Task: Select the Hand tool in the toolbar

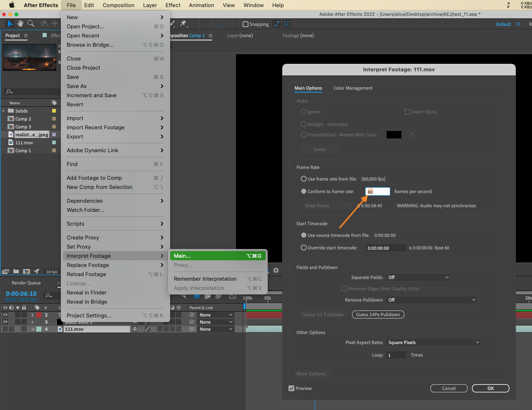Action: pos(20,24)
